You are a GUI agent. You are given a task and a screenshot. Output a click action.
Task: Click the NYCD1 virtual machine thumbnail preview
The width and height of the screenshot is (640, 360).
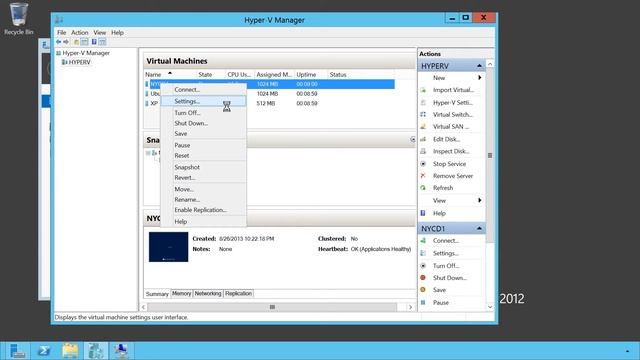[169, 247]
